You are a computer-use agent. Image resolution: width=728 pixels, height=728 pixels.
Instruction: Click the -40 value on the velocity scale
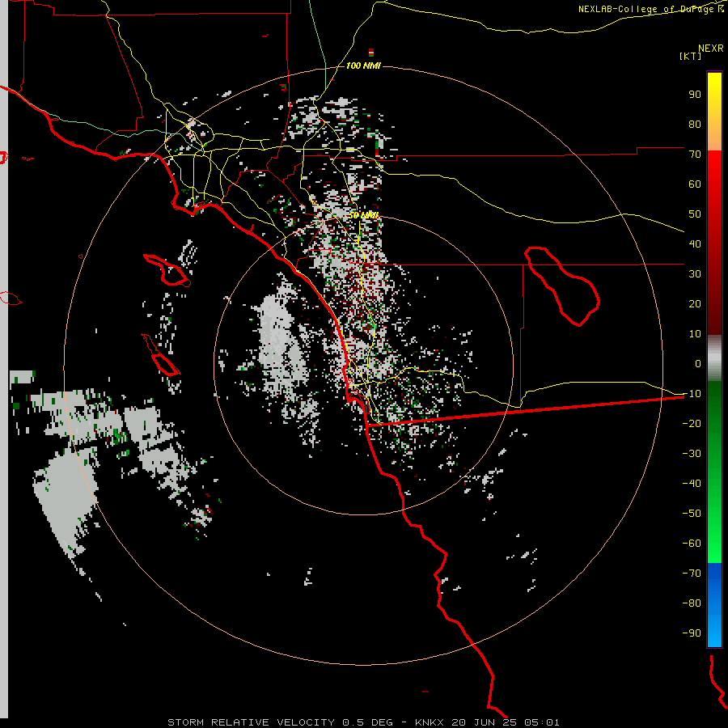(692, 484)
